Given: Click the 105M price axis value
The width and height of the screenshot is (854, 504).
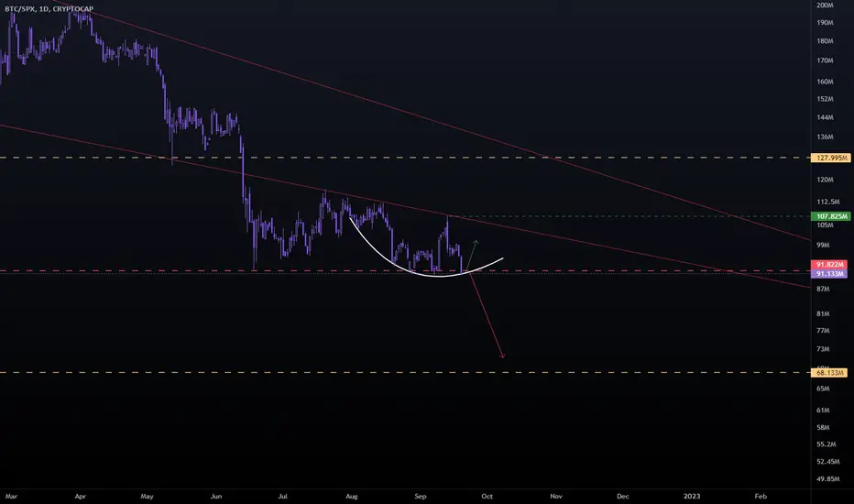Looking at the screenshot, I should 825,225.
